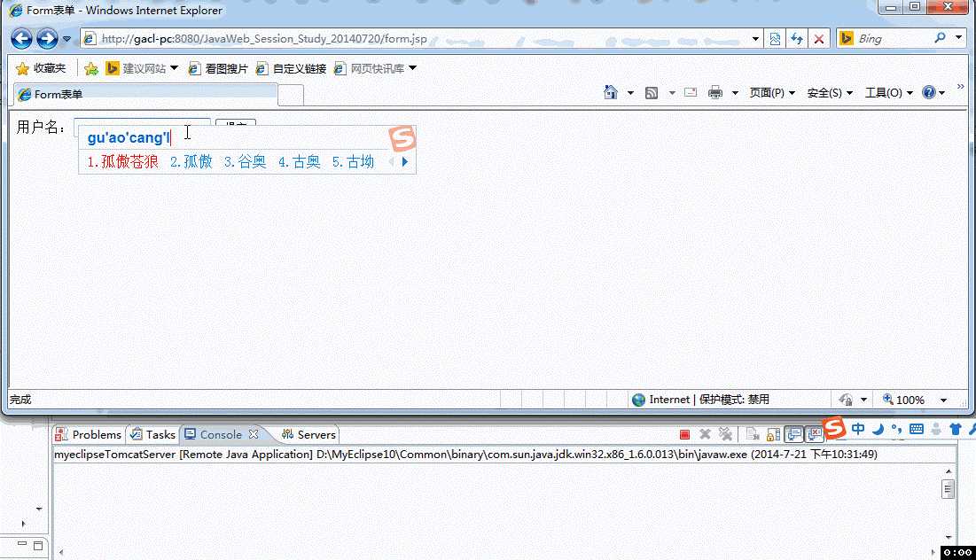Click the console scroll down arrow
Image resolution: width=976 pixels, height=560 pixels.
(948, 538)
